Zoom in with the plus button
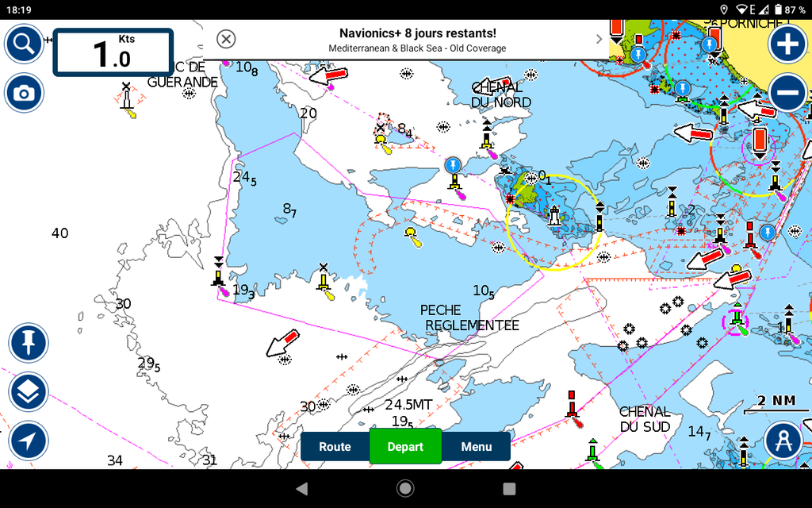The width and height of the screenshot is (812, 508). click(787, 44)
